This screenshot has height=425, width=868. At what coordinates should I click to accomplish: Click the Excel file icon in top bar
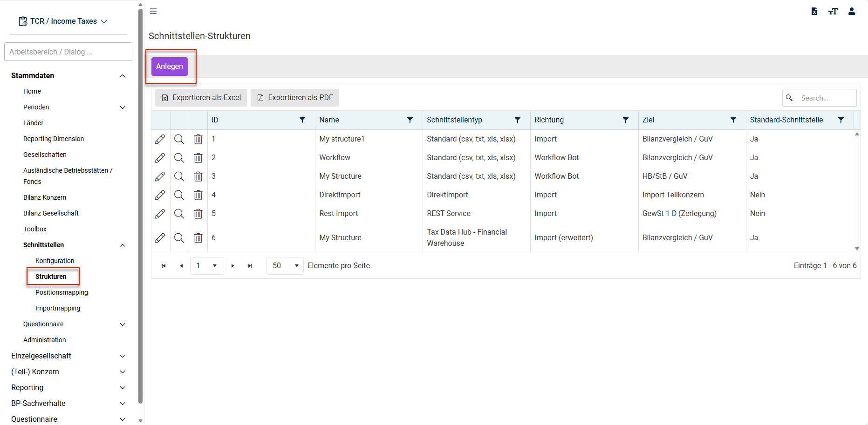814,11
